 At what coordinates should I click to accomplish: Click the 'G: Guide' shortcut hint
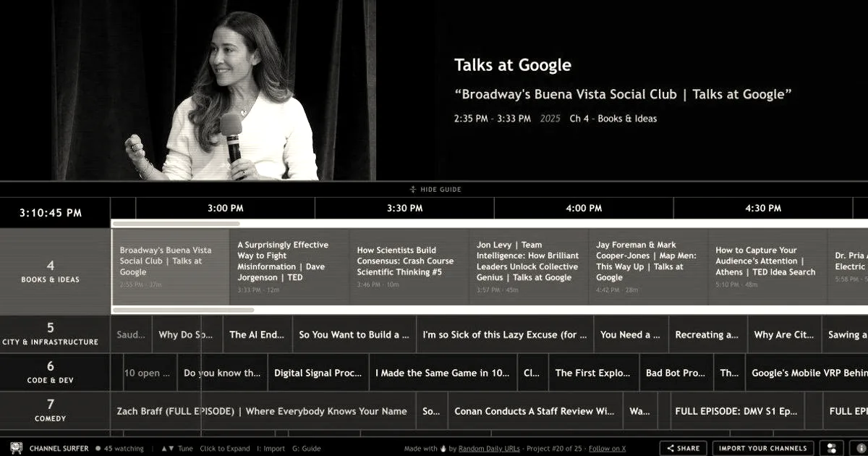[307, 449]
